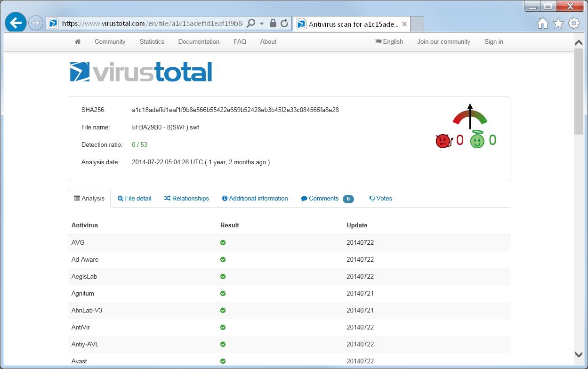Open the Statistics menu item
This screenshot has width=588, height=369.
click(x=152, y=42)
